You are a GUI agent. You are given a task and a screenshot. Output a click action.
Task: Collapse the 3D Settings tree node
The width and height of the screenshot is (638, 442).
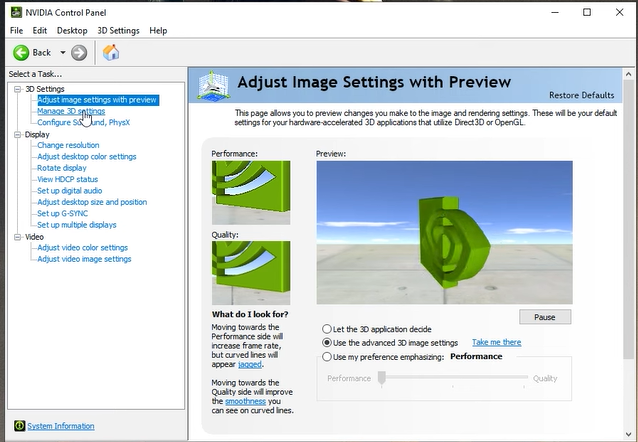pos(17,90)
